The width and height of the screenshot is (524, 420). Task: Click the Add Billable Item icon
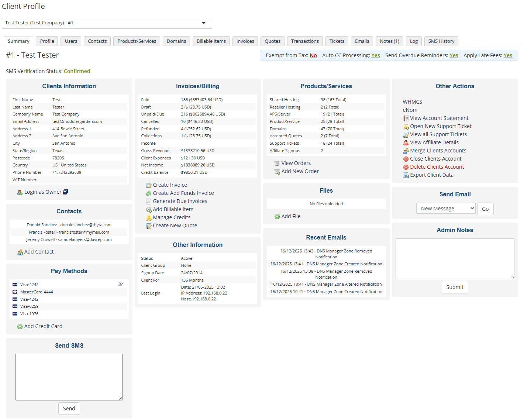coord(149,209)
